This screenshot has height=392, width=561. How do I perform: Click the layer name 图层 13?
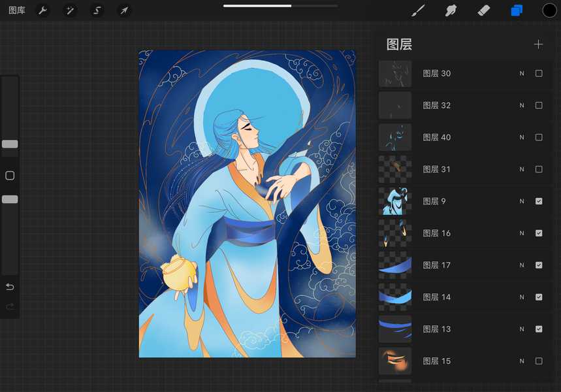coord(436,329)
